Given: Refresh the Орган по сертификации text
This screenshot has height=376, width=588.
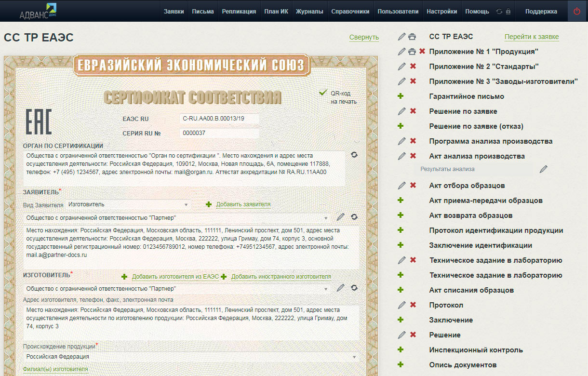Looking at the screenshot, I should click(354, 155).
